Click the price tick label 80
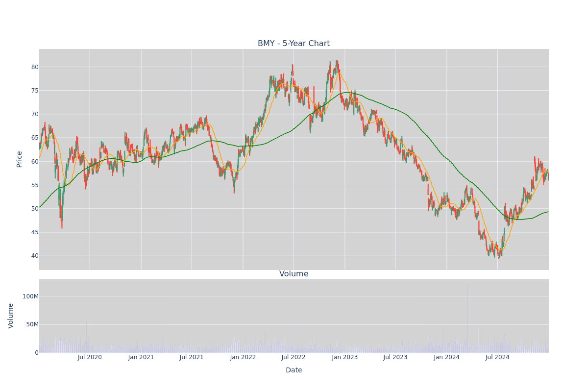The width and height of the screenshot is (588, 392). [35, 67]
